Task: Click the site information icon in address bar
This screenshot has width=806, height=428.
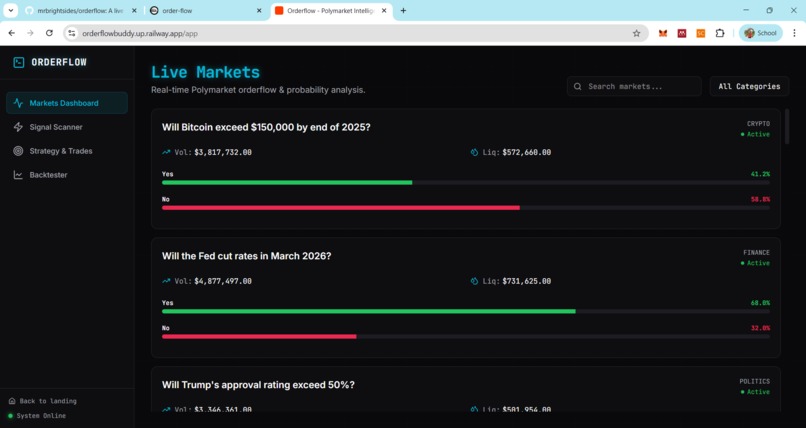Action: click(72, 33)
